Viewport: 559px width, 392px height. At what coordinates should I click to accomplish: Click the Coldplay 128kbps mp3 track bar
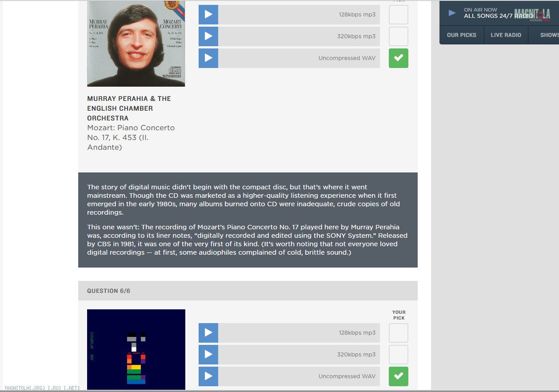point(299,333)
